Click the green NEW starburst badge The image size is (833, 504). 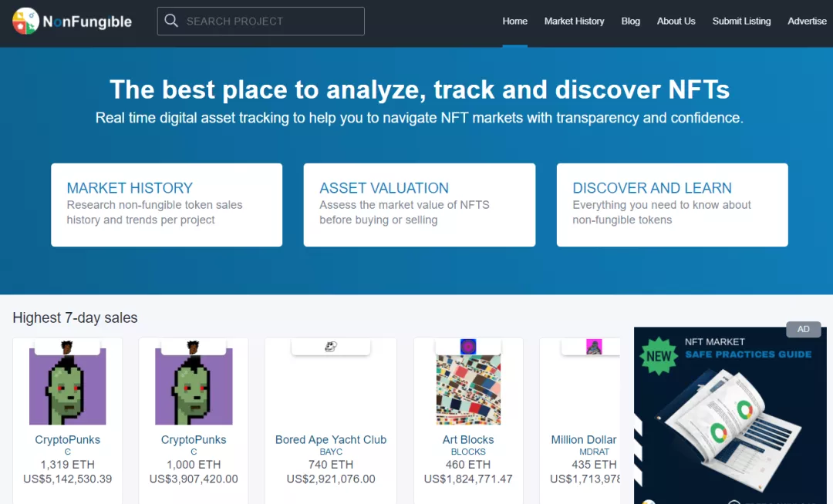pyautogui.click(x=659, y=356)
